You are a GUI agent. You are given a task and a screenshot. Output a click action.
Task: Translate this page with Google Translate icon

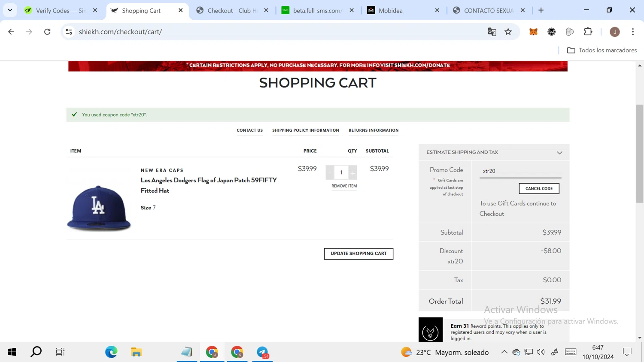[492, 32]
